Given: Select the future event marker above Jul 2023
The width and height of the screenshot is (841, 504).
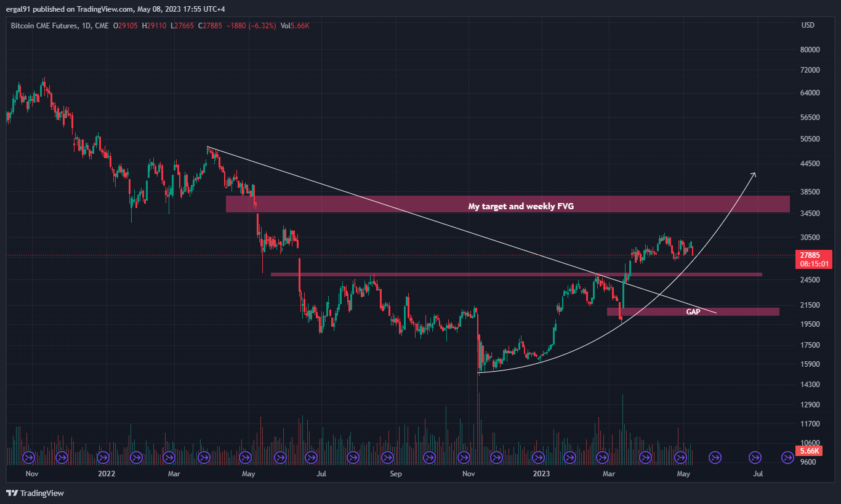Looking at the screenshot, I should (x=755, y=457).
